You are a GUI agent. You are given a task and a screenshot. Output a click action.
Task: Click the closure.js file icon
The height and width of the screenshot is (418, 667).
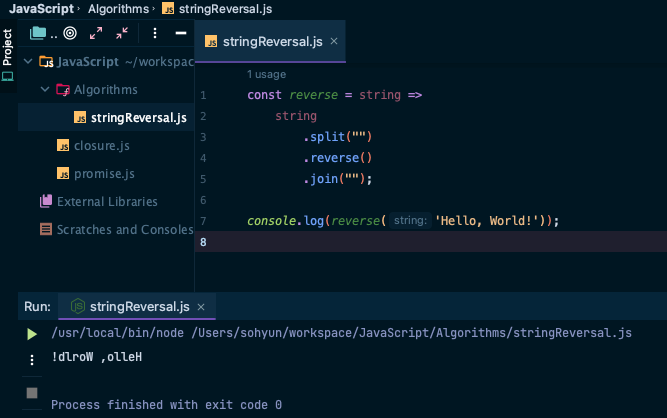[63, 145]
